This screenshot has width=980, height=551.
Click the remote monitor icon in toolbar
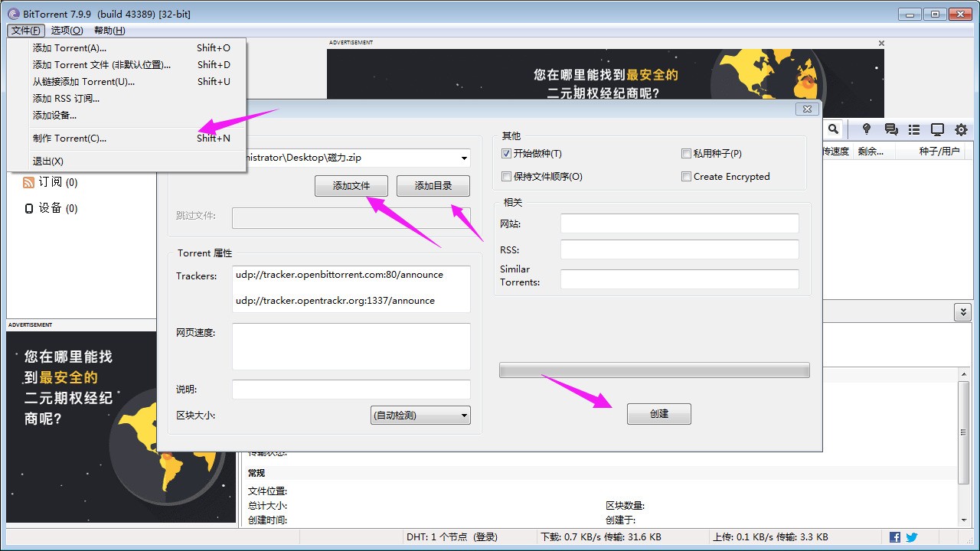click(x=937, y=130)
